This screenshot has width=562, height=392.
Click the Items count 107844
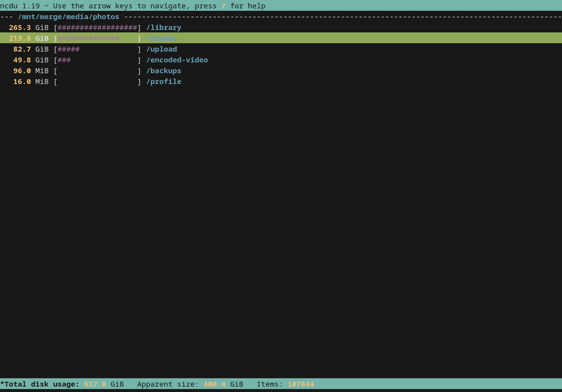click(300, 384)
